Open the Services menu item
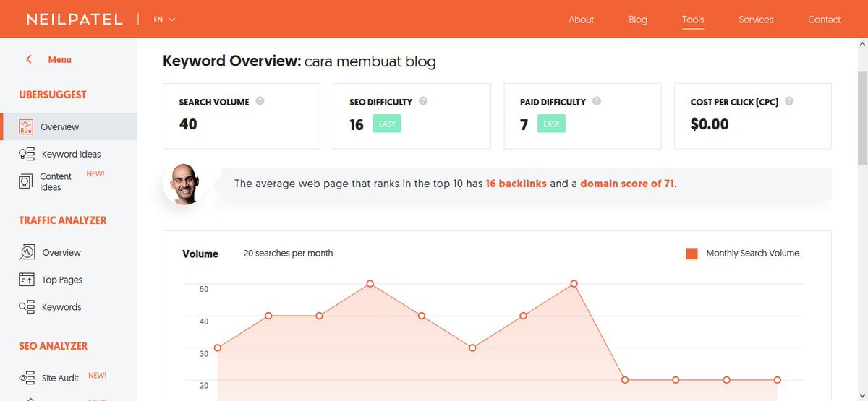 tap(756, 20)
